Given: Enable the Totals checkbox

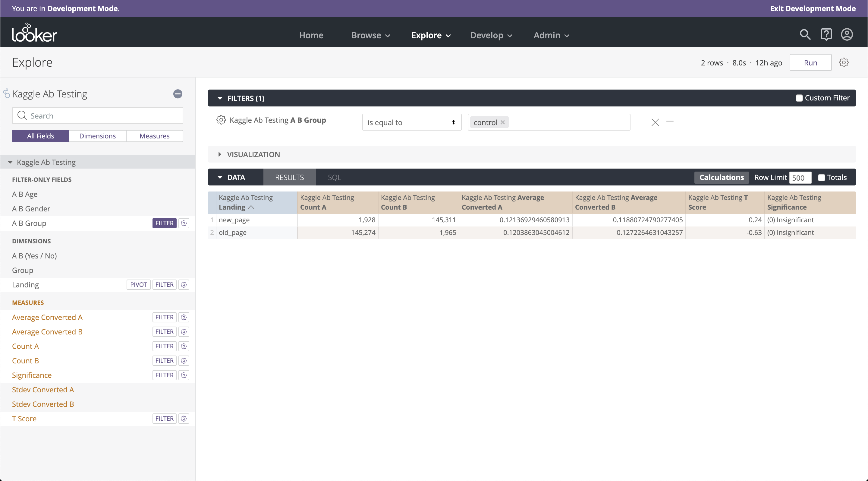Looking at the screenshot, I should 821,178.
